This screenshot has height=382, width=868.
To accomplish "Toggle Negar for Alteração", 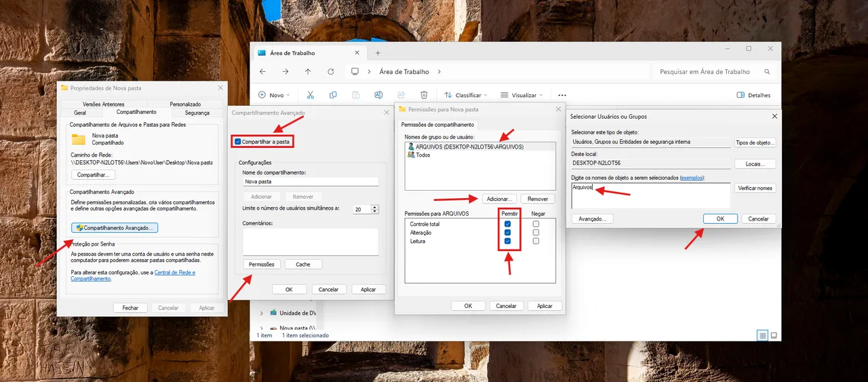I will point(536,232).
